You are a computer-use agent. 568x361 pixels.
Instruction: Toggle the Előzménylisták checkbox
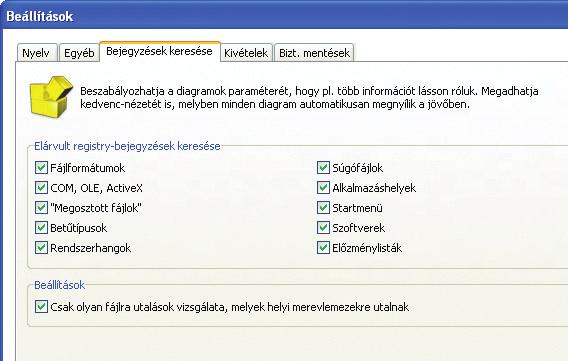323,248
